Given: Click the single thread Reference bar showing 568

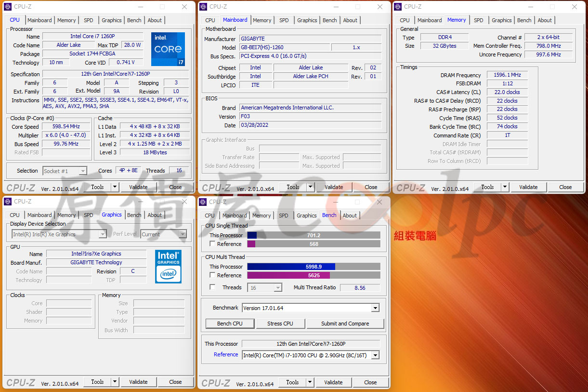Looking at the screenshot, I should point(314,244).
